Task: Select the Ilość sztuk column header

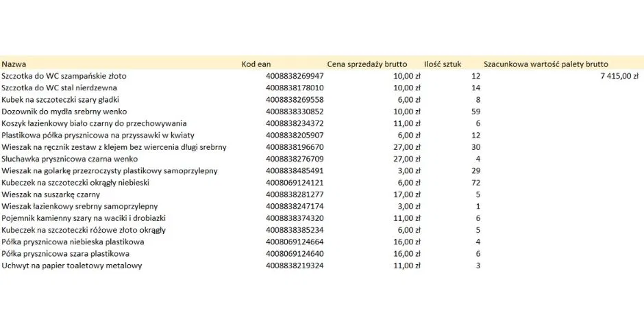Action: (x=443, y=64)
